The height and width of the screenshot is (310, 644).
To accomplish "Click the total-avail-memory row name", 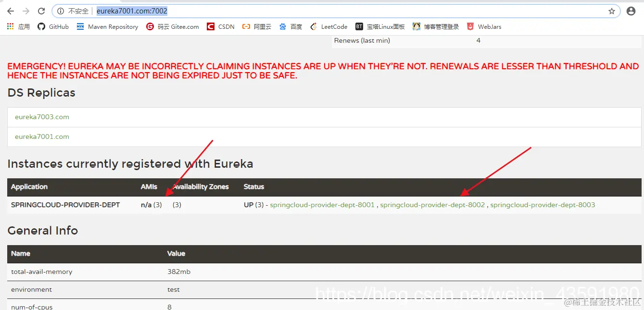I will point(42,272).
